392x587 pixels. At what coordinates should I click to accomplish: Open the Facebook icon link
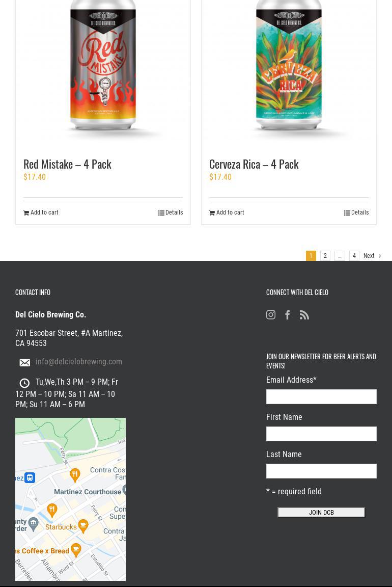coord(288,315)
